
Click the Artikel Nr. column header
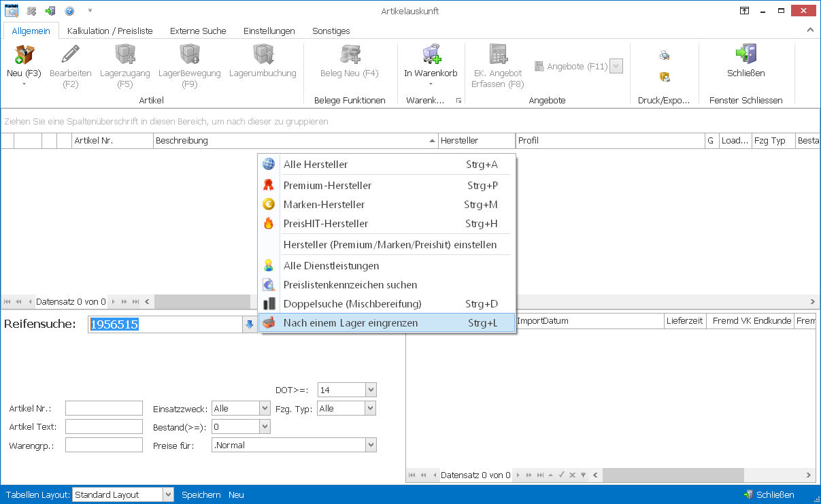tap(112, 141)
